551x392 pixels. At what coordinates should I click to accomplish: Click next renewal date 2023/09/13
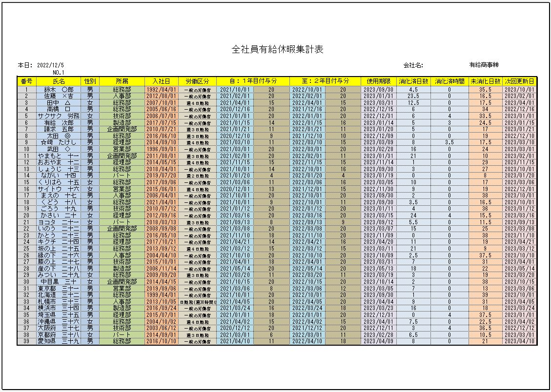519,222
